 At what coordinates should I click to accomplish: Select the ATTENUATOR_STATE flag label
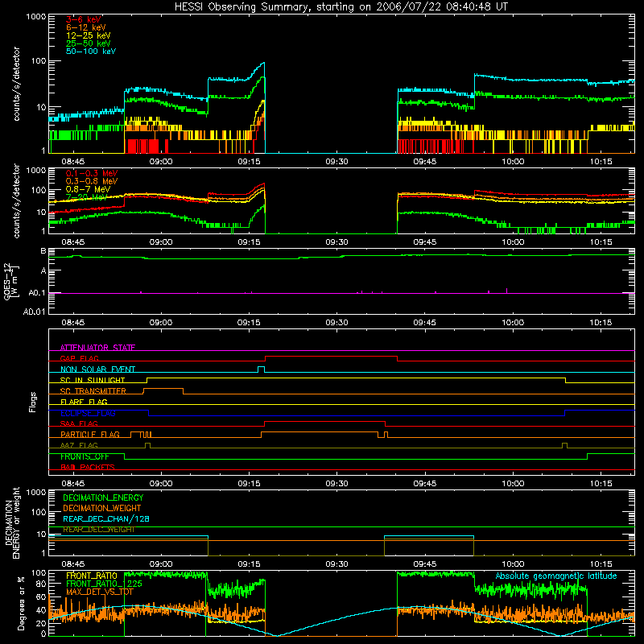coord(97,348)
